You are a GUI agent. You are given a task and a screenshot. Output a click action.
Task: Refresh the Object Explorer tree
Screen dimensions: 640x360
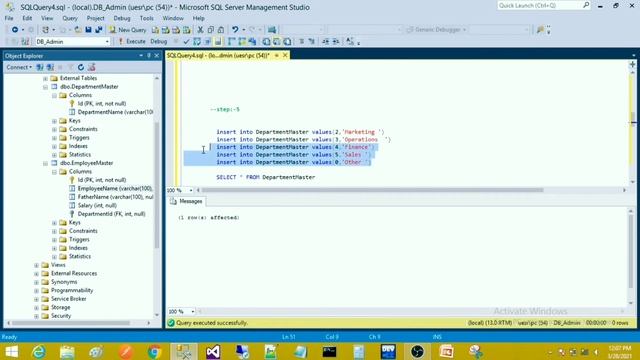[x=81, y=67]
